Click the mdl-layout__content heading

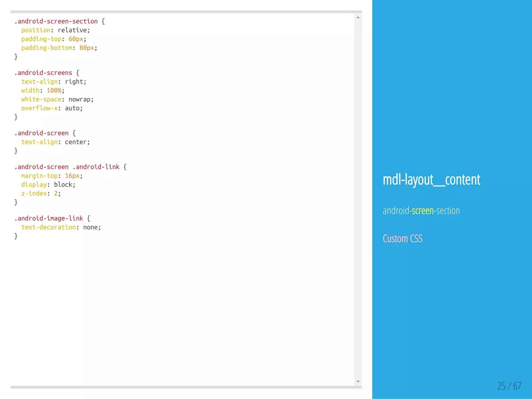click(431, 179)
